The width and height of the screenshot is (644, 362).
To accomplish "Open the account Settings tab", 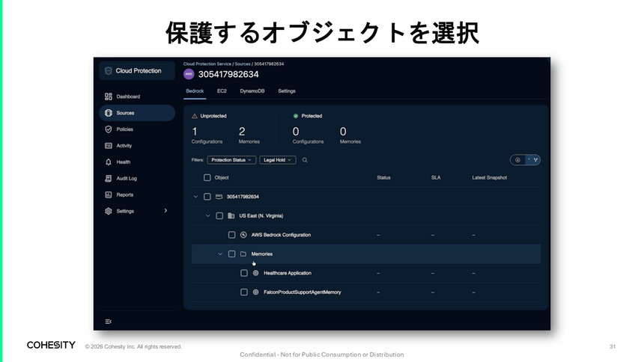I will 287,91.
